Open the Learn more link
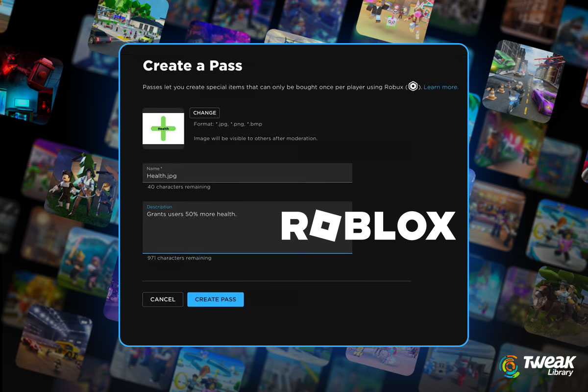The height and width of the screenshot is (392, 588). tap(441, 87)
